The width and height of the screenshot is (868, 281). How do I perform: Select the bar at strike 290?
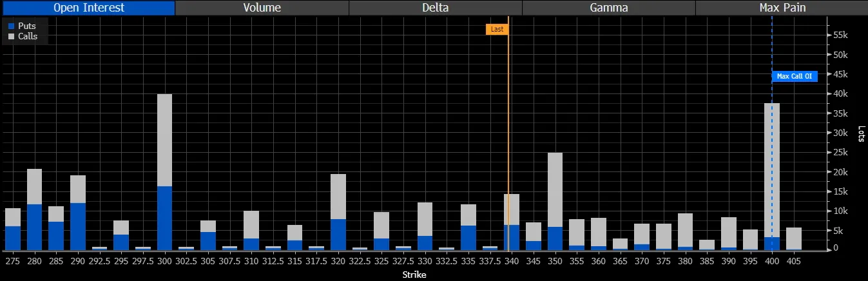click(78, 213)
